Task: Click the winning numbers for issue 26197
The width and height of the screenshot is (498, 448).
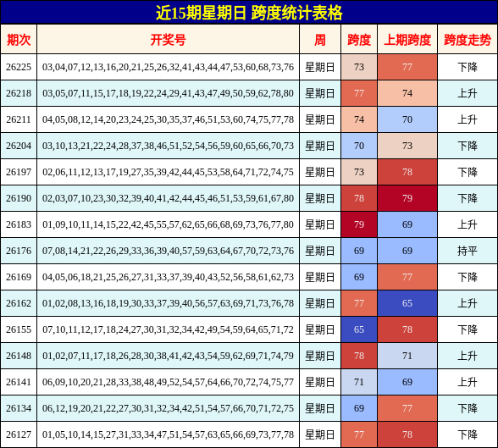Action: [x=168, y=172]
